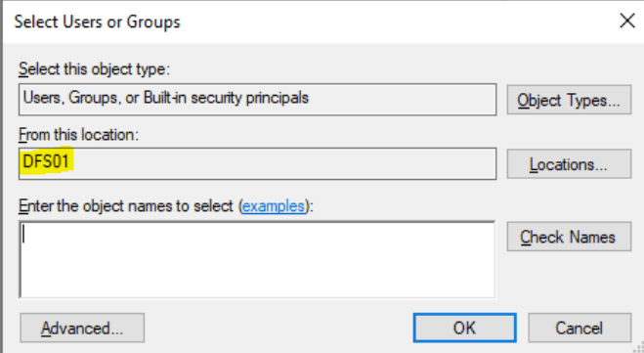Viewport: 644px width, 353px height.
Task: Confirm the selection with OK
Action: 464,328
